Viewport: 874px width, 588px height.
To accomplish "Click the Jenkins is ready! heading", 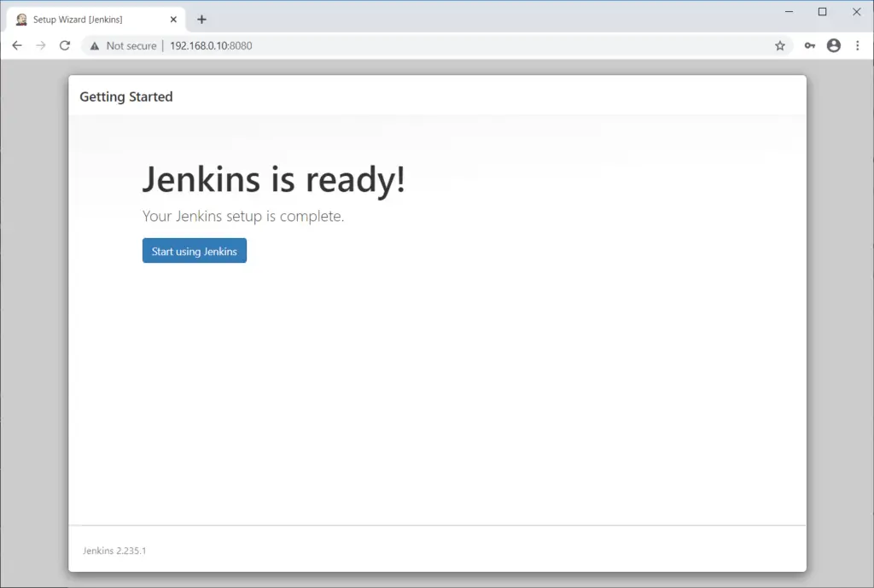I will [273, 179].
